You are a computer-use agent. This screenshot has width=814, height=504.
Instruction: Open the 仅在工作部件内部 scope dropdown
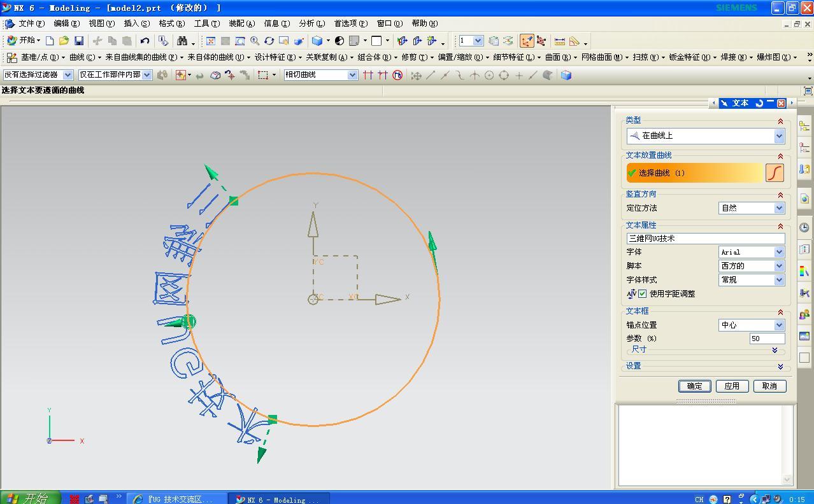pyautogui.click(x=115, y=75)
